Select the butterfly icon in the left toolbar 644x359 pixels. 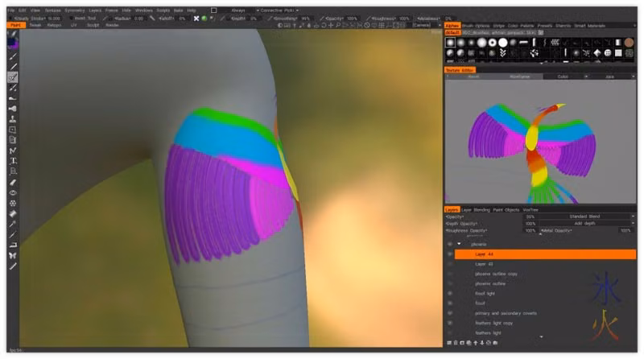pyautogui.click(x=13, y=255)
